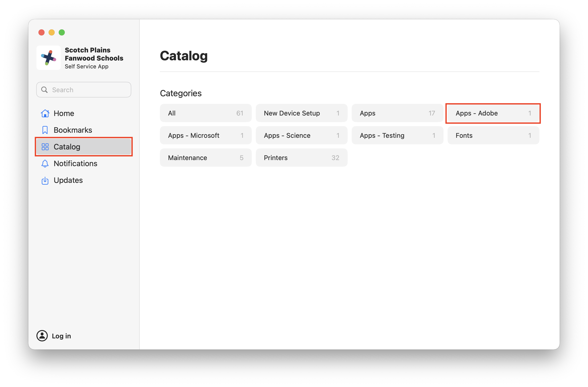Open the Fonts category
Image resolution: width=588 pixels, height=387 pixels.
point(493,136)
